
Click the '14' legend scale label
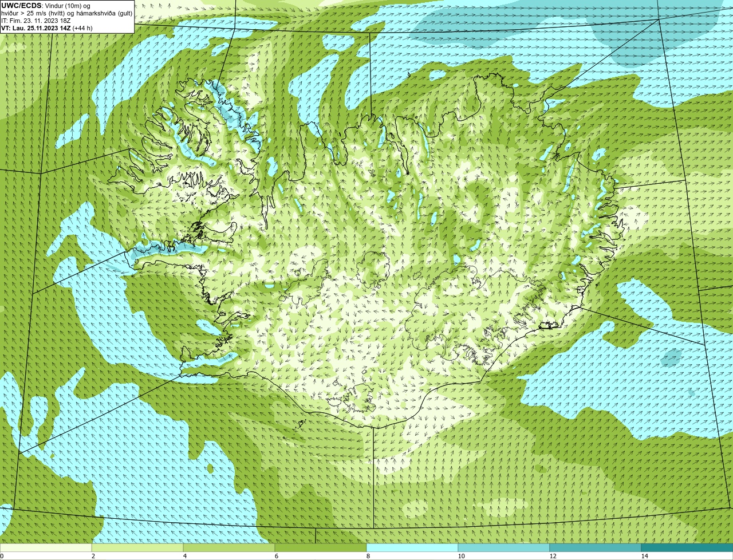coord(644,556)
